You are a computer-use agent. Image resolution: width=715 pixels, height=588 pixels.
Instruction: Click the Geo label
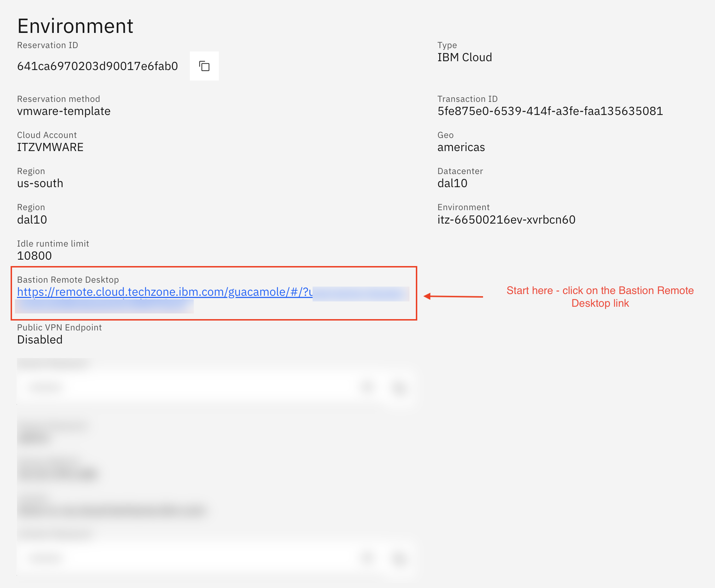tap(446, 135)
